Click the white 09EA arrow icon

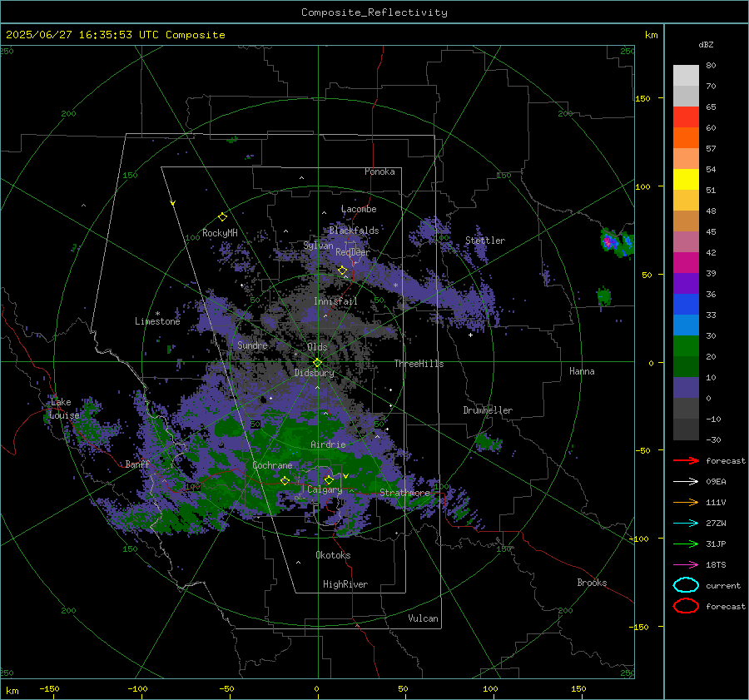pos(686,482)
